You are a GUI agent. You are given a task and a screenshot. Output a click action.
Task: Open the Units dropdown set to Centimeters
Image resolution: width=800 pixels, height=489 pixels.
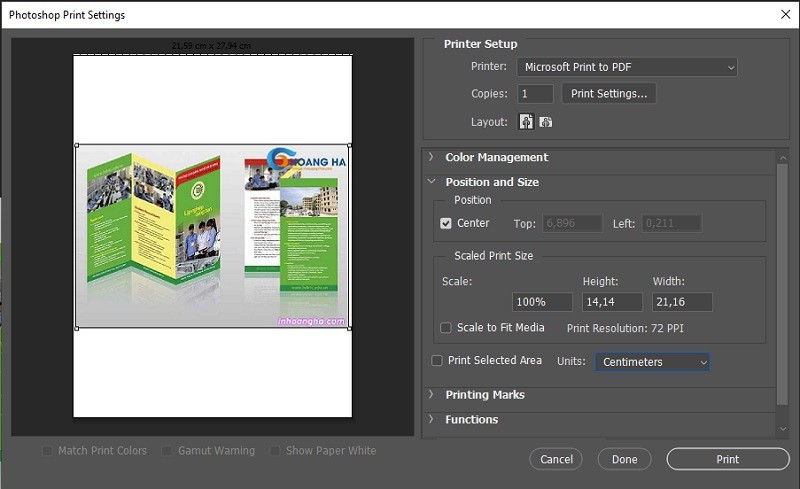(x=652, y=362)
